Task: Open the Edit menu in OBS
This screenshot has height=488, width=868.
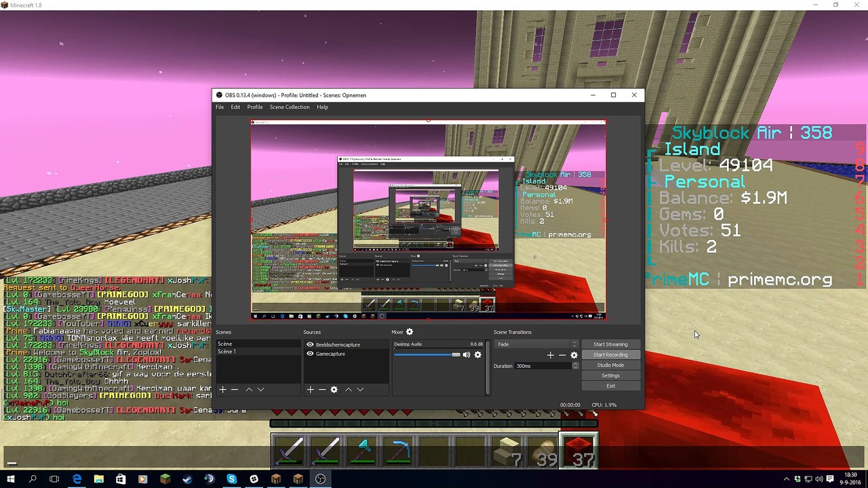Action: (x=235, y=107)
